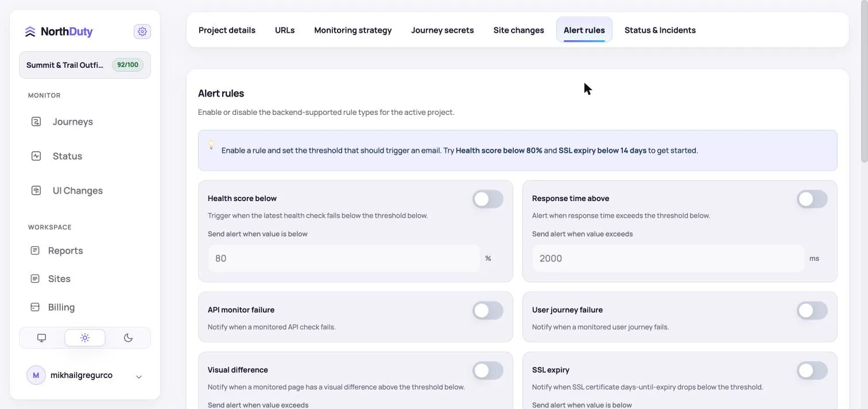Click the Journeys sidebar icon
The height and width of the screenshot is (409, 868).
coord(36,122)
